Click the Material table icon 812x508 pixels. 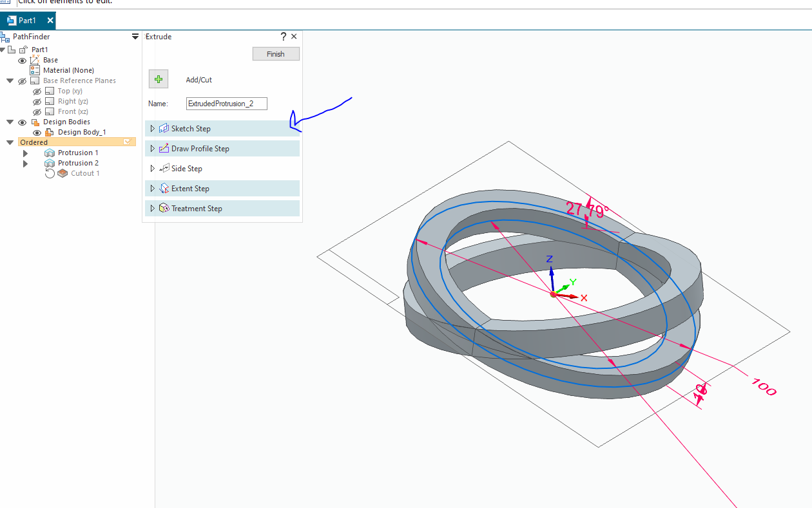35,70
